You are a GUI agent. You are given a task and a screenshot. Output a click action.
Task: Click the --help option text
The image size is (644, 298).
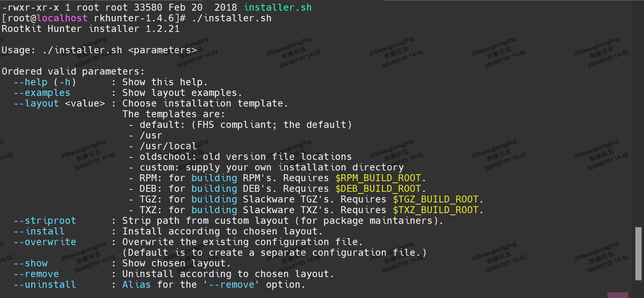[x=30, y=82]
